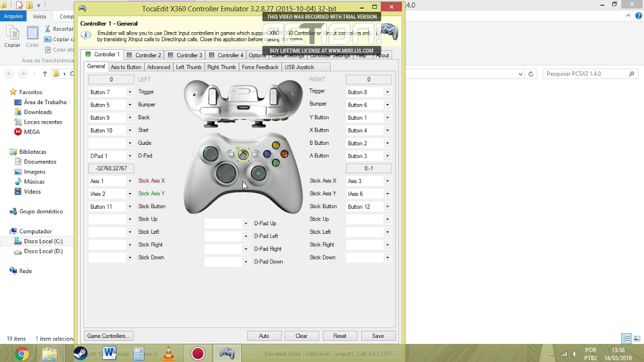Switch Explorer to details view icon

626,338
